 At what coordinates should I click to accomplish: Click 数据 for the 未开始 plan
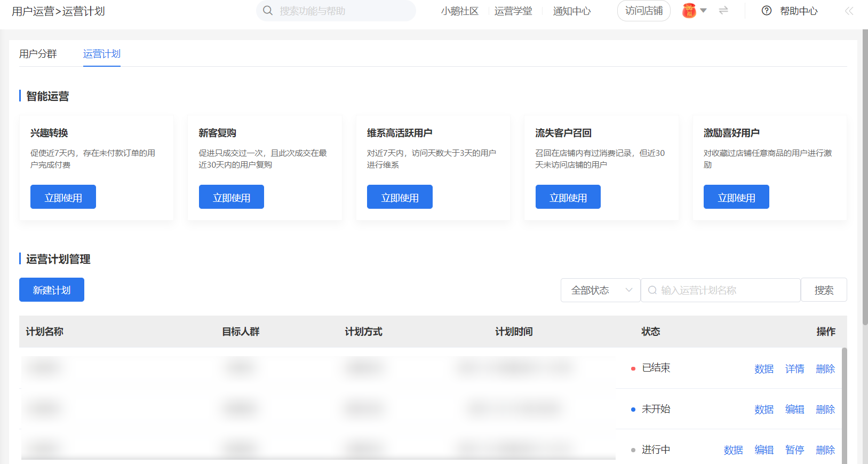click(764, 410)
